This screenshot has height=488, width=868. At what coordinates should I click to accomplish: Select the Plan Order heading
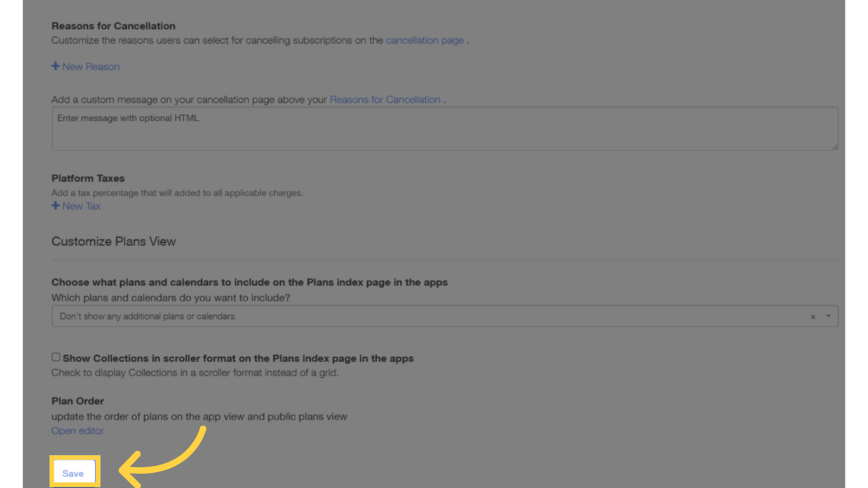click(78, 401)
